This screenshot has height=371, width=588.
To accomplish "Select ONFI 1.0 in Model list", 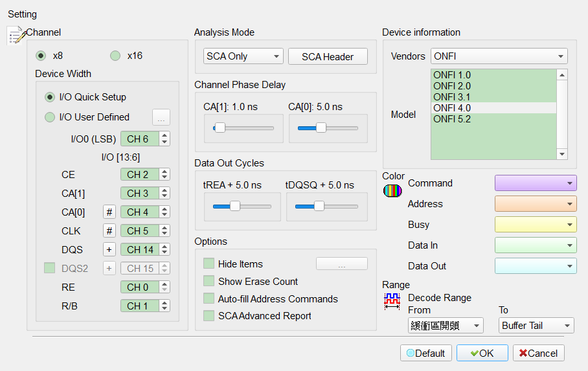I will (x=493, y=75).
